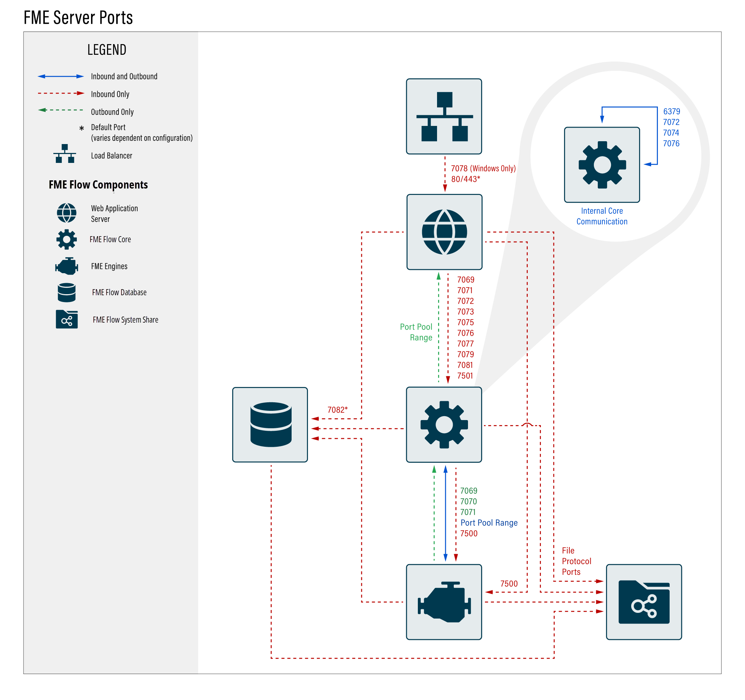Click the 7078 (Windows Only) port label
This screenshot has width=745, height=700.
pyautogui.click(x=483, y=168)
